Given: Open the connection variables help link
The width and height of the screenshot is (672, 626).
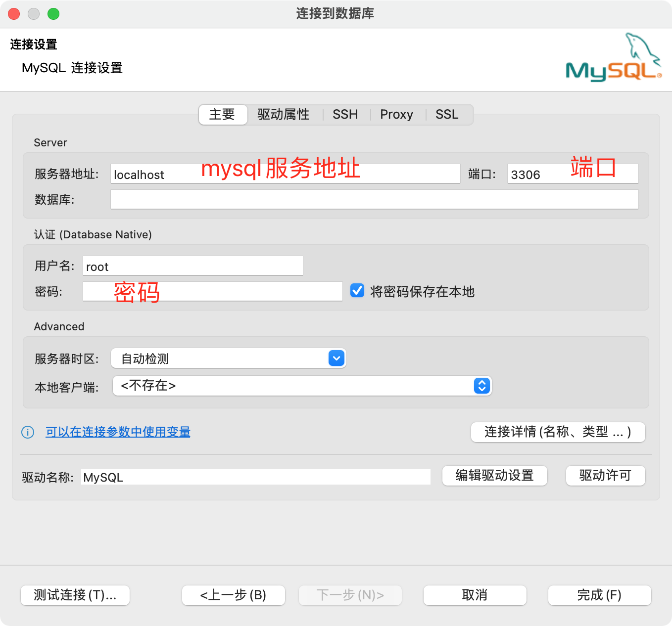Looking at the screenshot, I should [x=118, y=432].
